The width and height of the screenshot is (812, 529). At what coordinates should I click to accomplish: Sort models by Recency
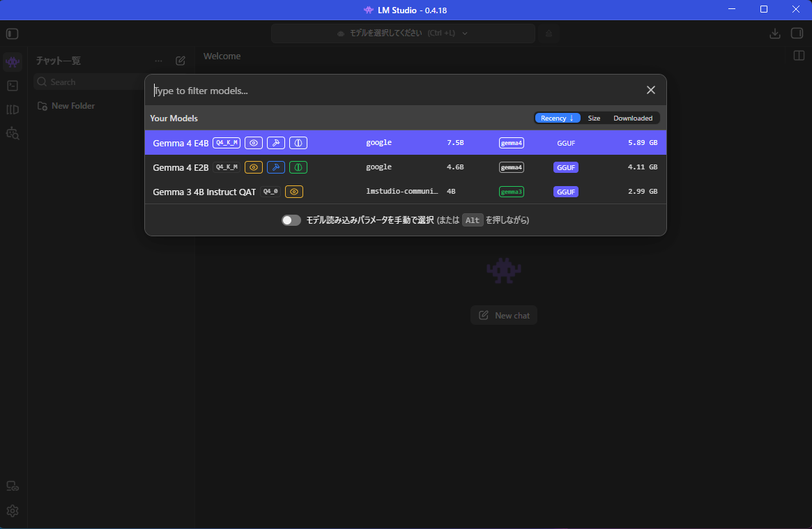click(x=557, y=118)
